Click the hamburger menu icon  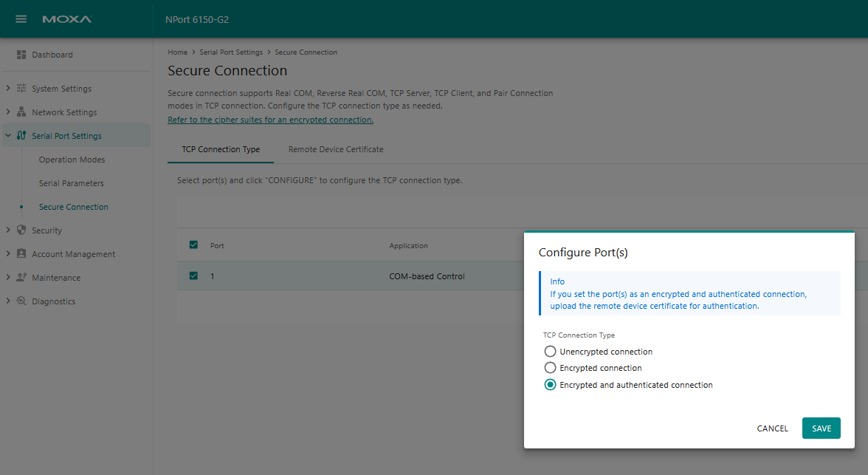click(x=21, y=19)
